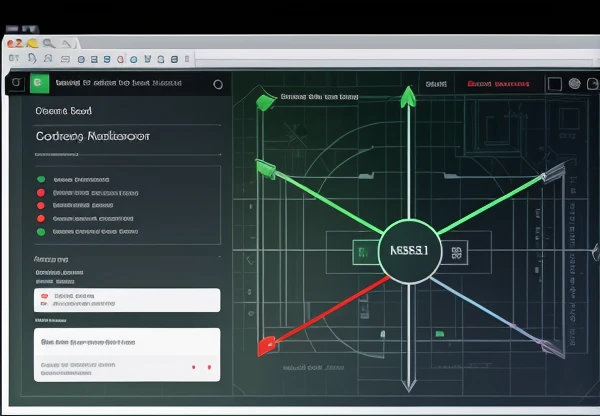
Task: Toggle the first red status dot in list
Action: click(41, 191)
